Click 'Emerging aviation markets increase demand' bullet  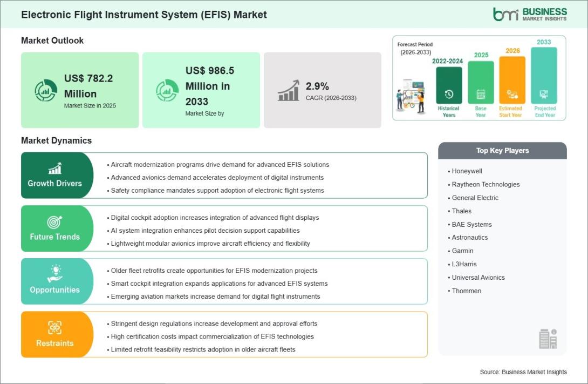tap(216, 297)
